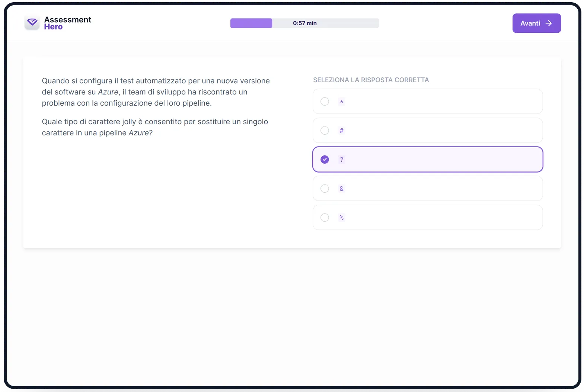The image size is (584, 392).
Task: Click the percent symbol answer label
Action: [x=342, y=218]
